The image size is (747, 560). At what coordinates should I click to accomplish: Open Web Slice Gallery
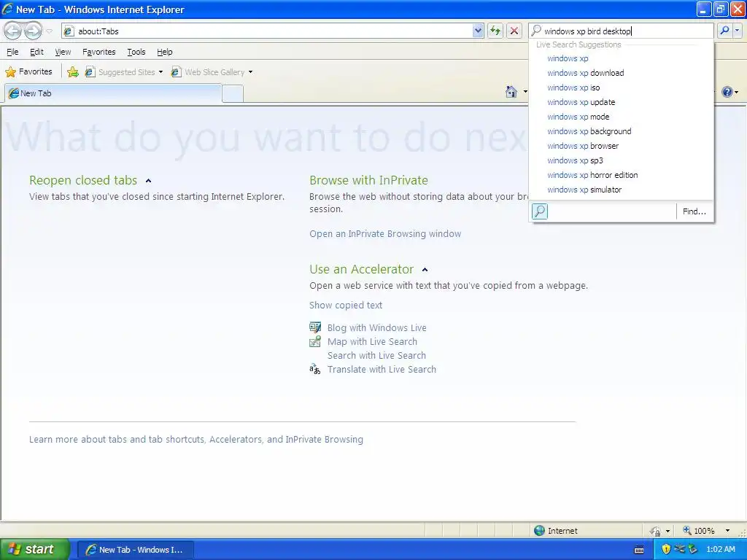[x=208, y=72]
